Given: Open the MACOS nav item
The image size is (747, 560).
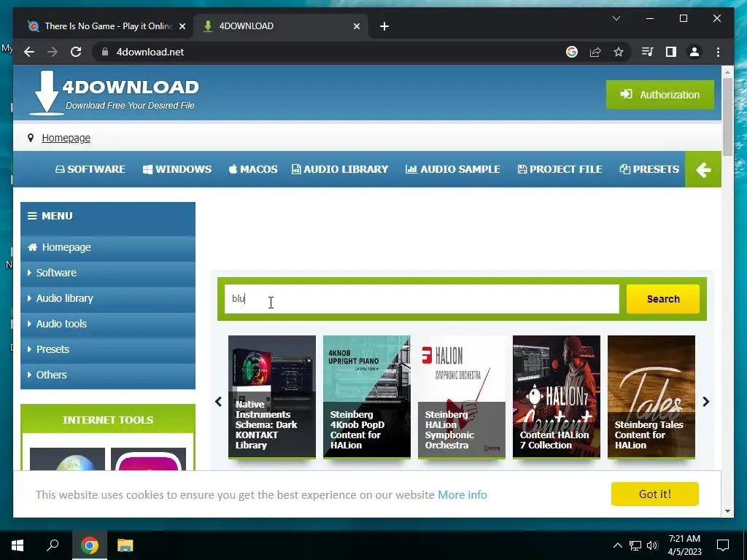Looking at the screenshot, I should (x=253, y=169).
